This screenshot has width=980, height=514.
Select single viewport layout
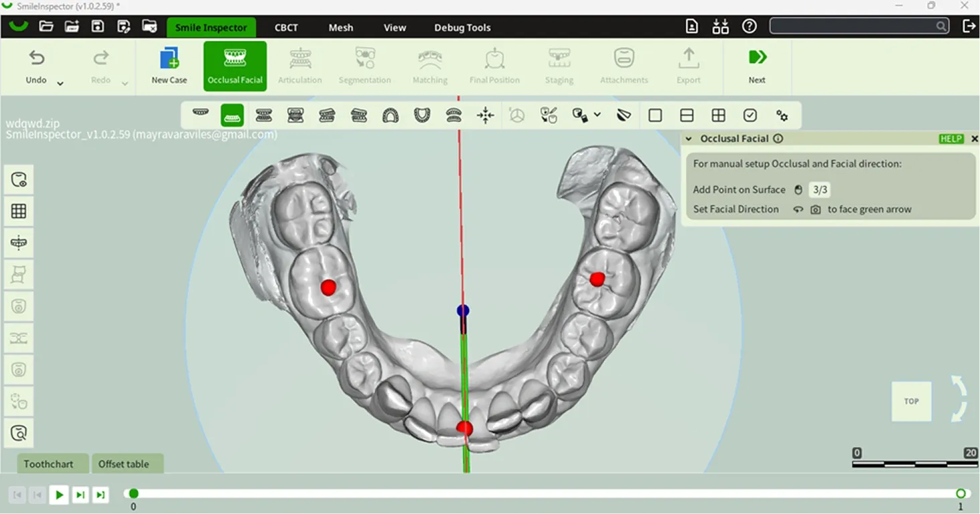coord(655,115)
